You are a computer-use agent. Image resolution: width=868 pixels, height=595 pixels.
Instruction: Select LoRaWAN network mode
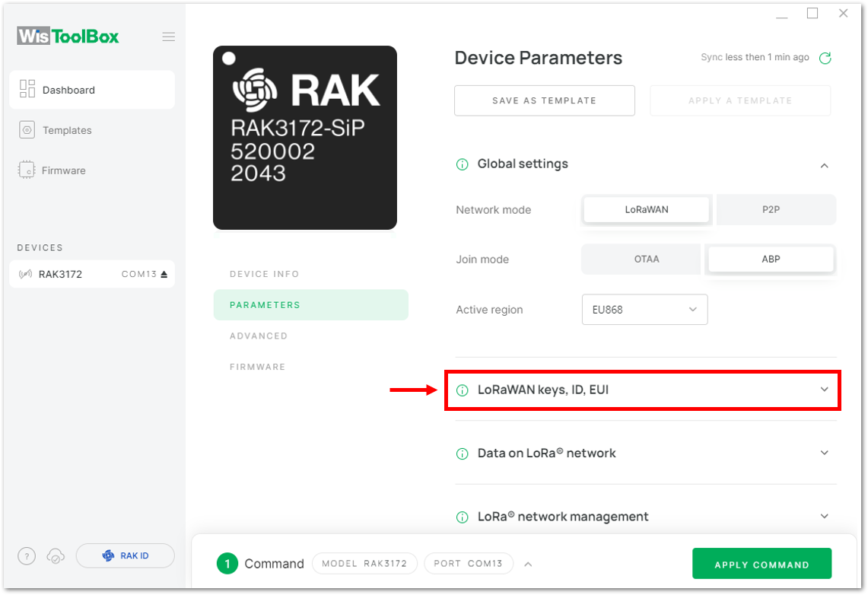click(647, 209)
